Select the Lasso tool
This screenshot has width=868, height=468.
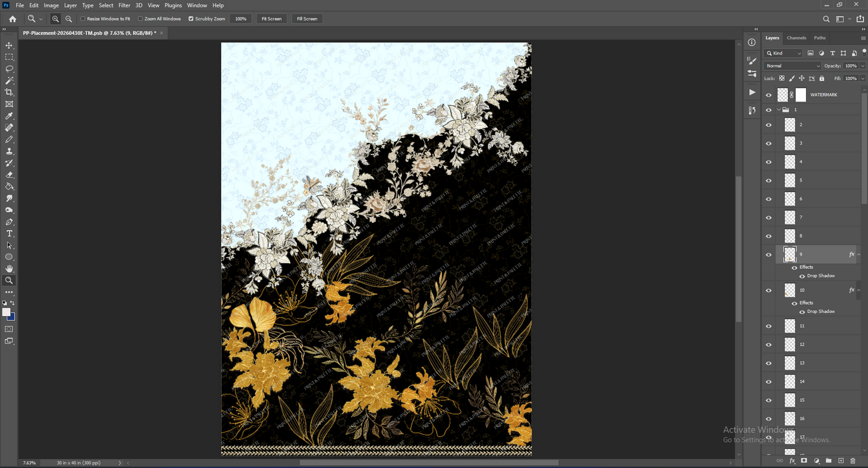click(x=9, y=69)
